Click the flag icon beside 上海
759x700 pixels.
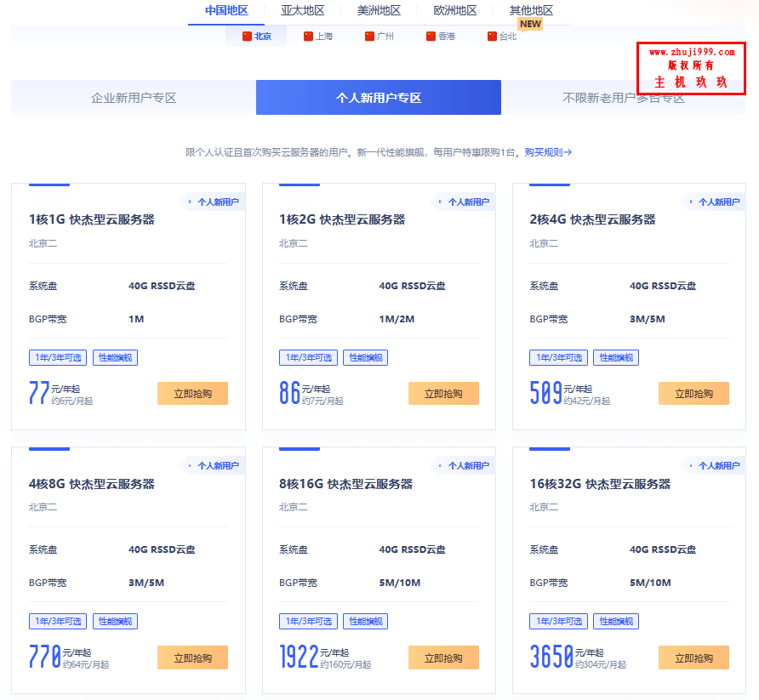pyautogui.click(x=308, y=37)
